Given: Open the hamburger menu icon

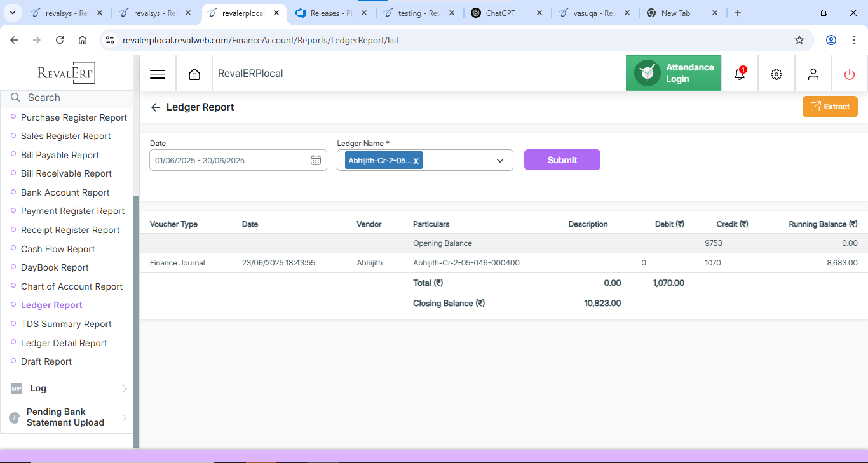Looking at the screenshot, I should pyautogui.click(x=158, y=74).
